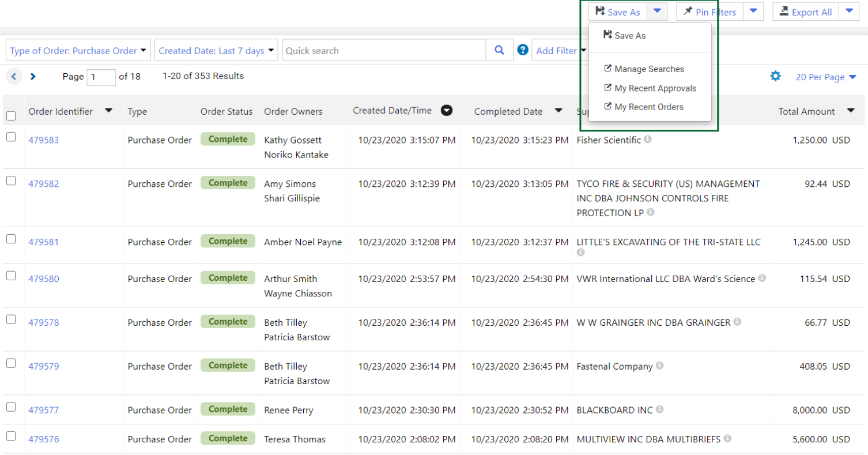Click info icon beside BLACKBOARD INC
Viewport: 868px width, 455px height.
659,409
